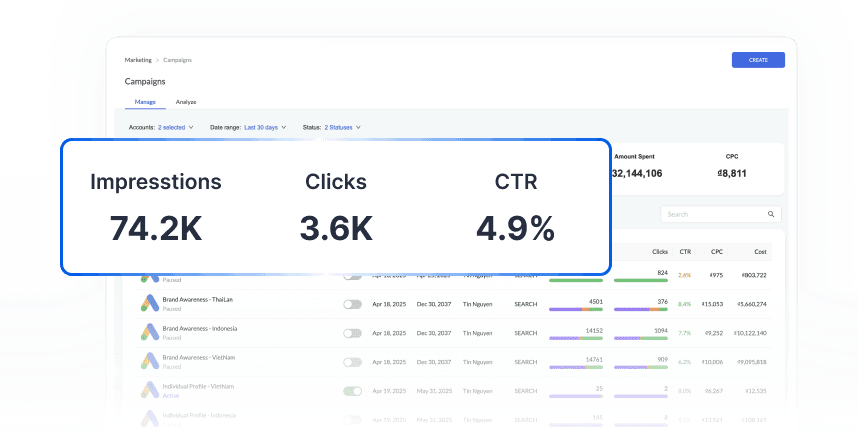Click the 2.6% CTR value in first row
The width and height of the screenshot is (858, 432).
(x=685, y=275)
